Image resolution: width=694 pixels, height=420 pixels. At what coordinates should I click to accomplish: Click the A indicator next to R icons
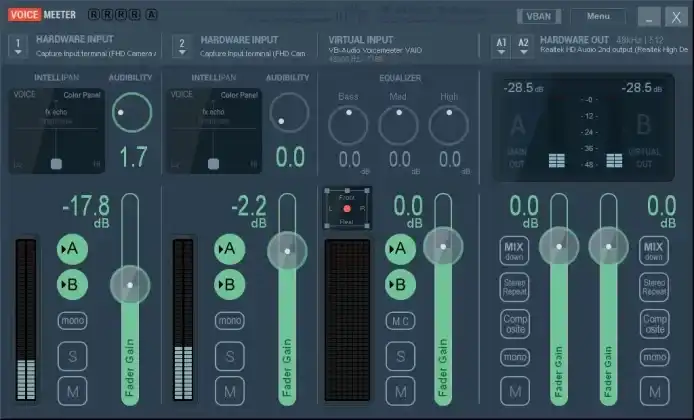click(x=151, y=15)
